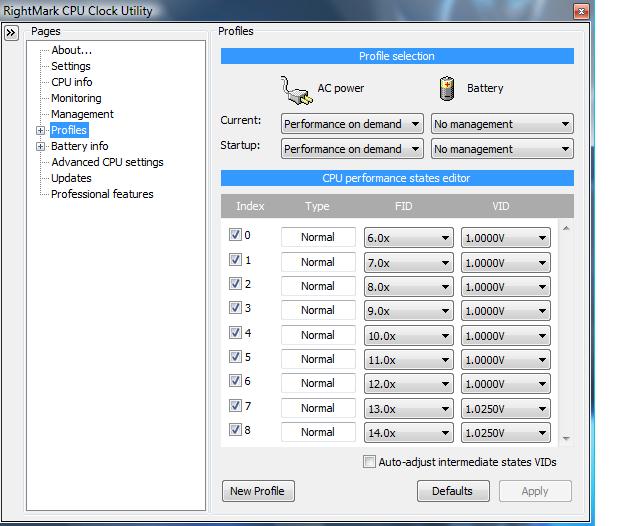Image resolution: width=640 pixels, height=526 pixels.
Task: Uncheck the index 2 state checkbox
Action: coord(235,283)
